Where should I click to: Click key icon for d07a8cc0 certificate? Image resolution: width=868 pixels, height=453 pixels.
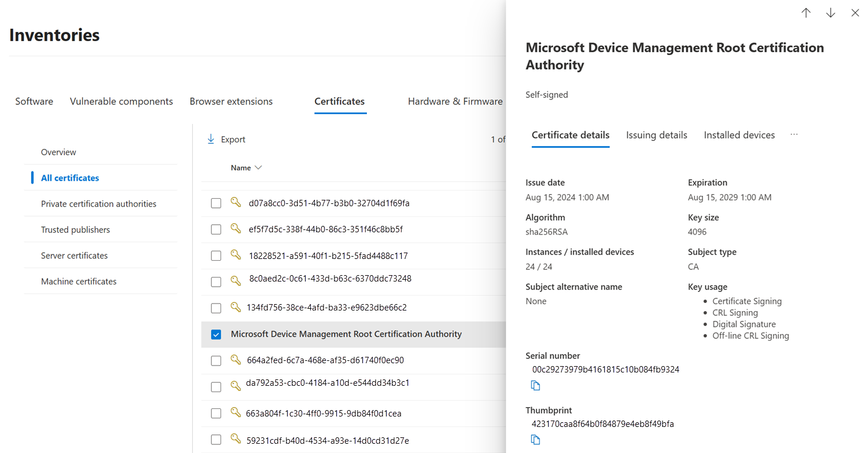(x=236, y=202)
